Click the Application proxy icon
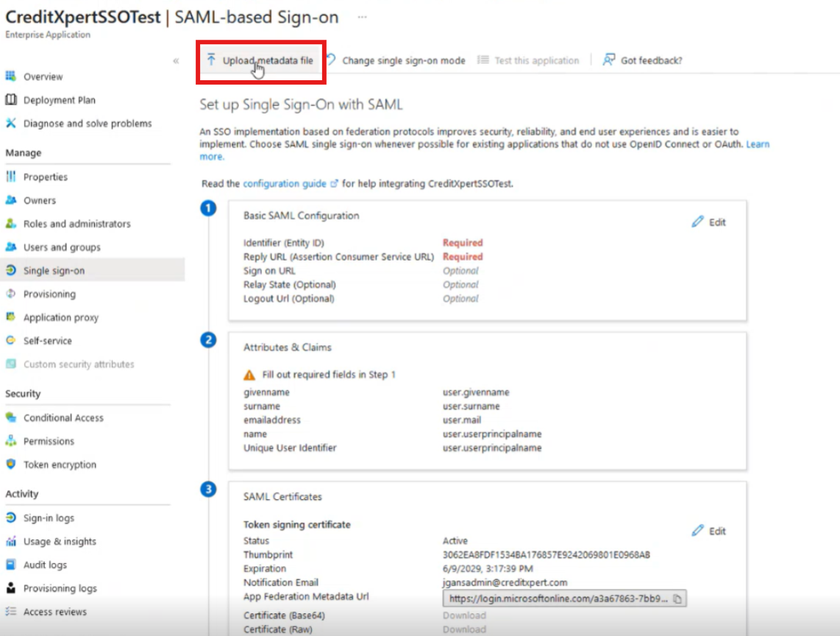This screenshot has height=636, width=840. 11,317
